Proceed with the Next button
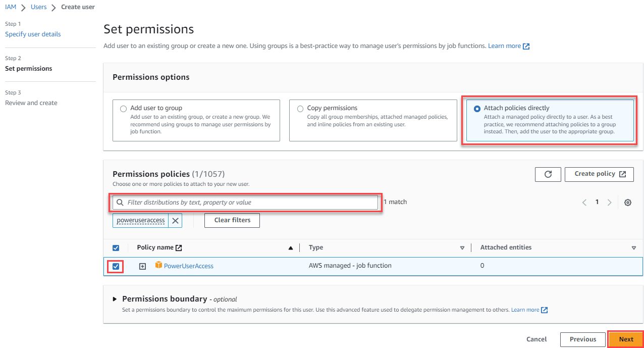 click(x=626, y=339)
